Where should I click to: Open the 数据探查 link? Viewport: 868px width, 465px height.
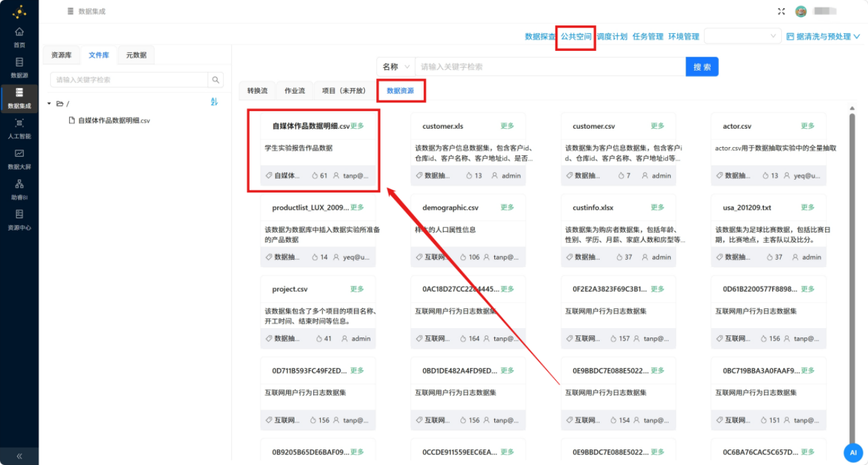point(540,37)
